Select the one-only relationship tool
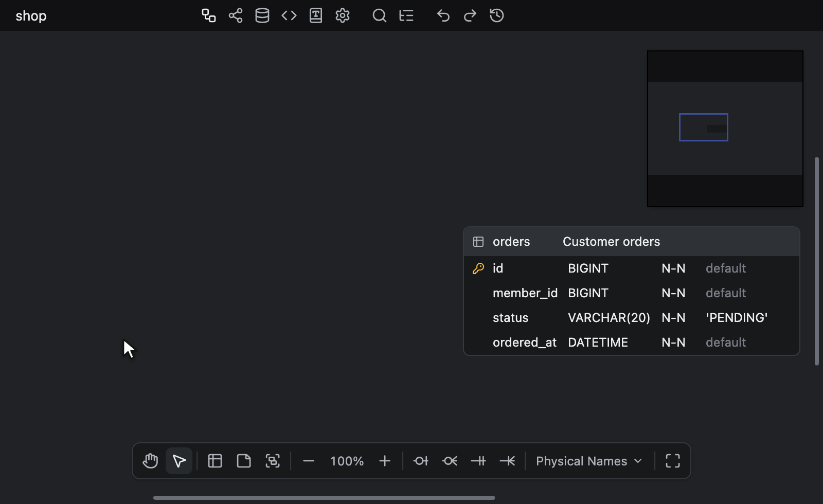This screenshot has height=504, width=823. pos(478,461)
